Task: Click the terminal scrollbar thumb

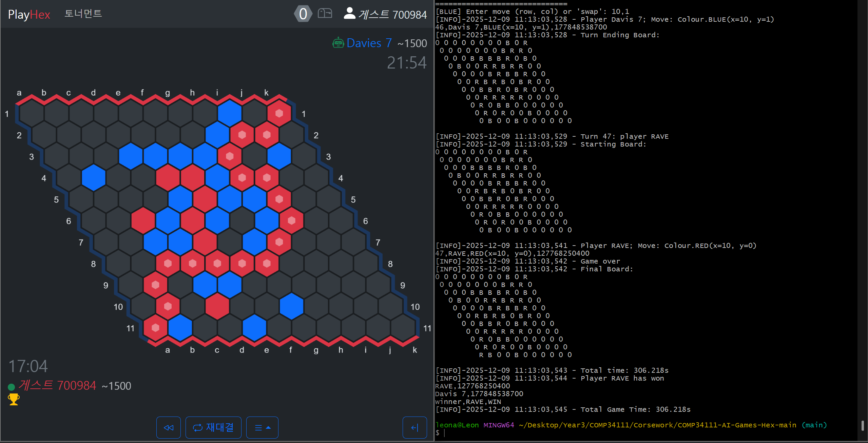Action: (862, 425)
